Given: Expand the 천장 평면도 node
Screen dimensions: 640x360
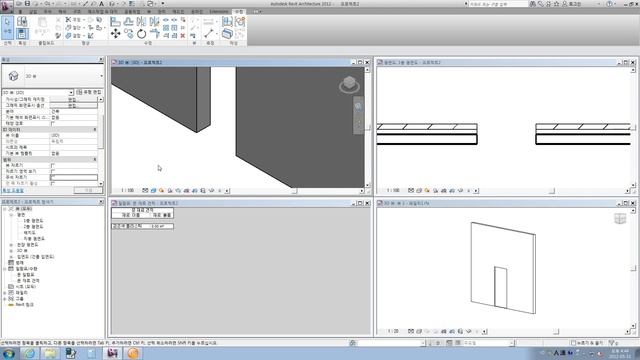Looking at the screenshot, I should (x=11, y=245).
